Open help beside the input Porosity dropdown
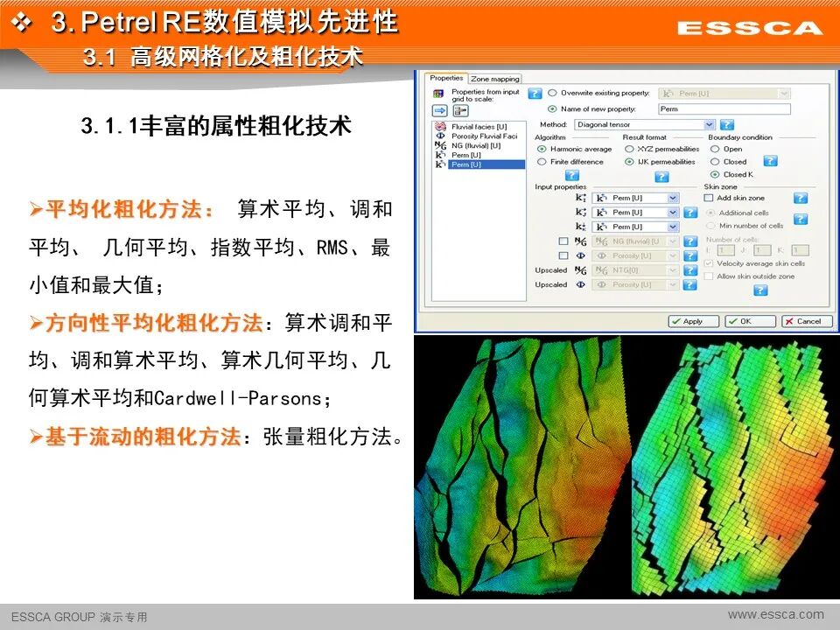The width and height of the screenshot is (840, 630). 690,256
